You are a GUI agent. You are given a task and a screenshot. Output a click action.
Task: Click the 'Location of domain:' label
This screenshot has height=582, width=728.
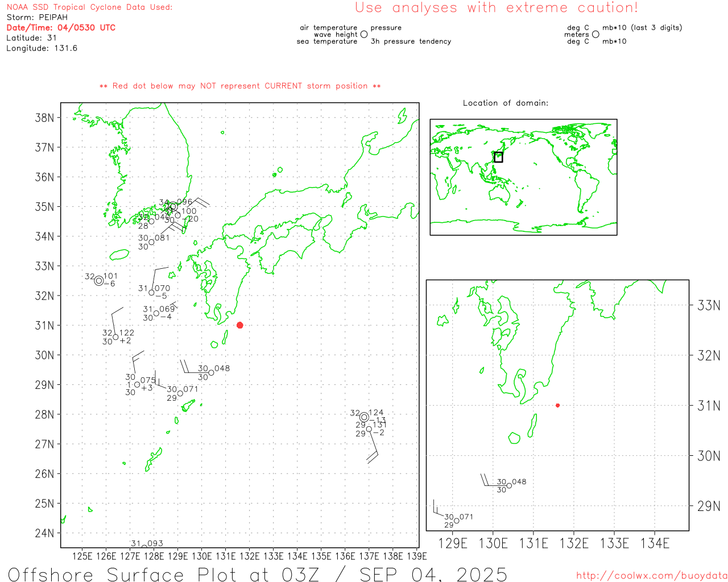point(506,103)
